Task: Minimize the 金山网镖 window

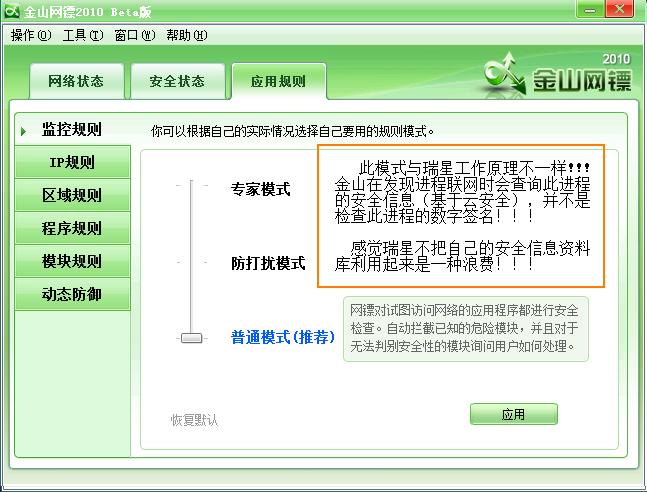Action: 590,9
